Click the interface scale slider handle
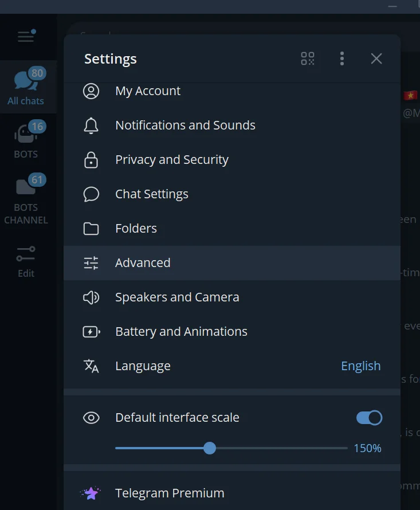 pos(210,448)
